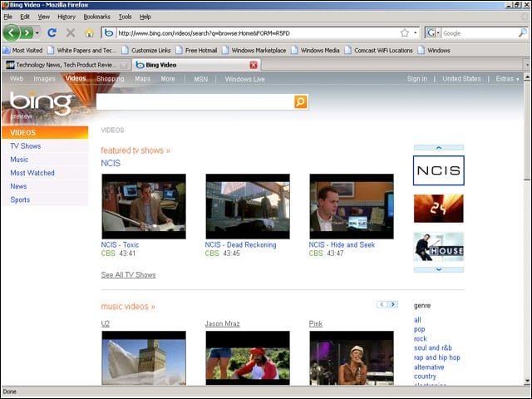Open the tab list dropdown arrow

527,65
